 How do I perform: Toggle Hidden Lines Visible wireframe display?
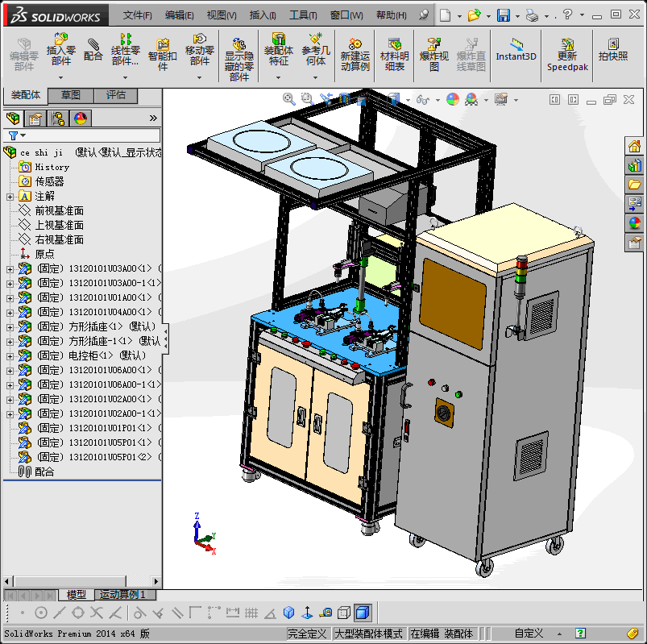coord(344,613)
